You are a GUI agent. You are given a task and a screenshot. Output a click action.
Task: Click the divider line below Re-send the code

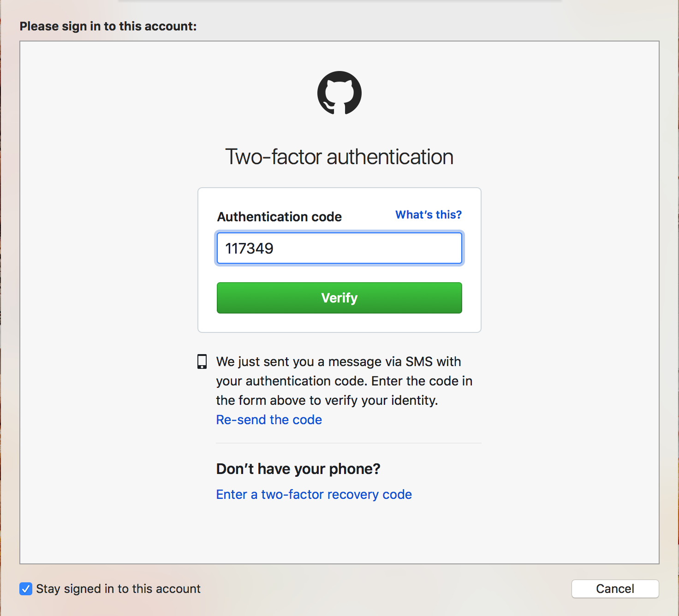coord(349,443)
